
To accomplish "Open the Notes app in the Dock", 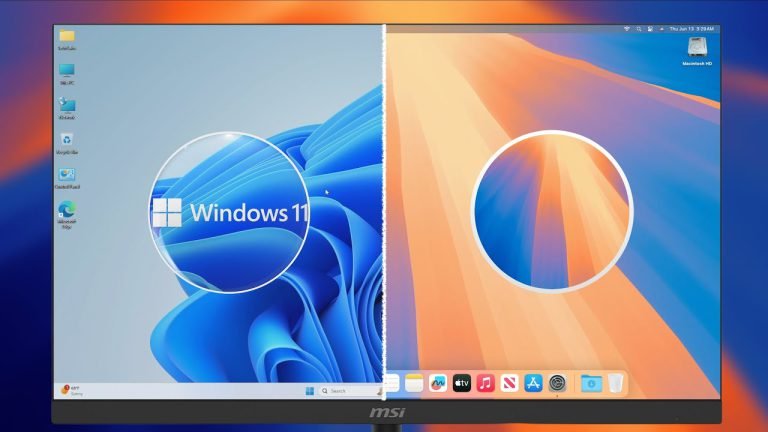I will point(414,383).
